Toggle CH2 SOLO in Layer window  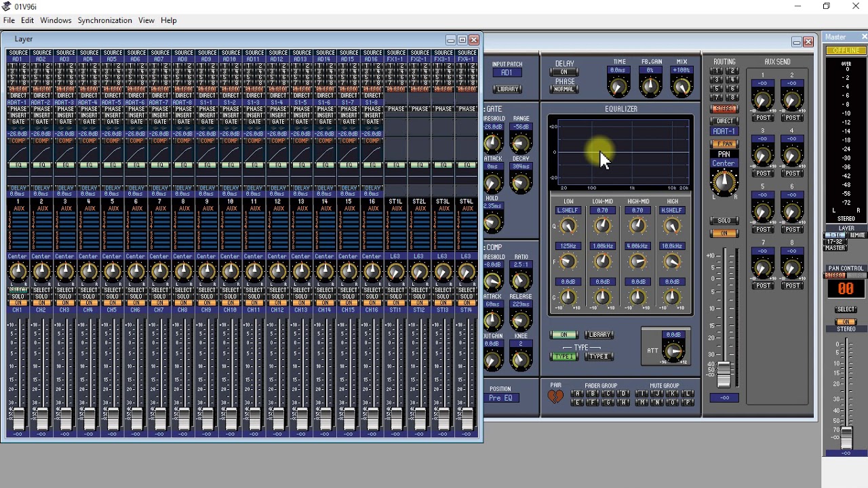pyautogui.click(x=42, y=297)
